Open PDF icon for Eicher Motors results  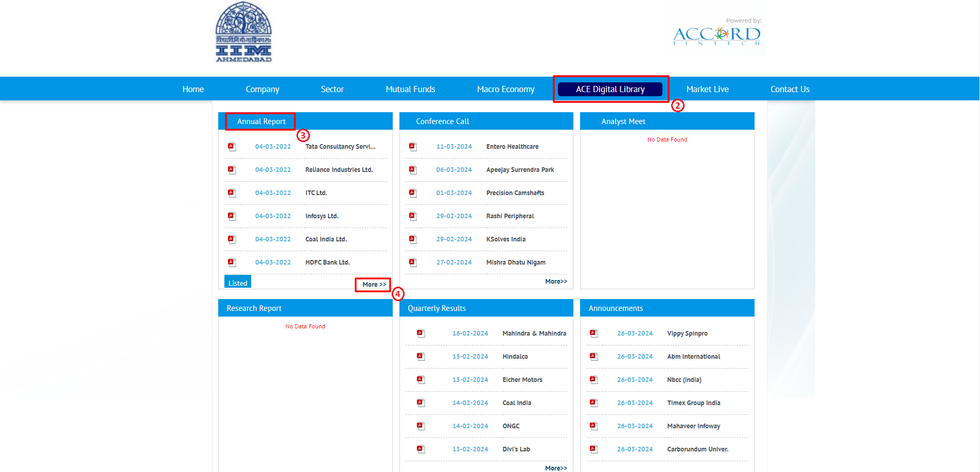(421, 380)
